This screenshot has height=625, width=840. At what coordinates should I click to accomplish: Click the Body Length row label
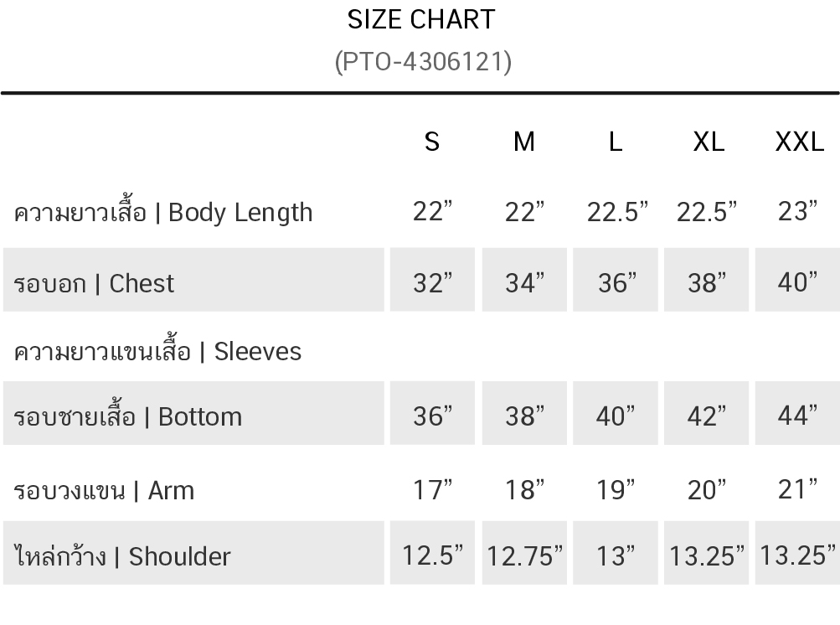tap(163, 212)
